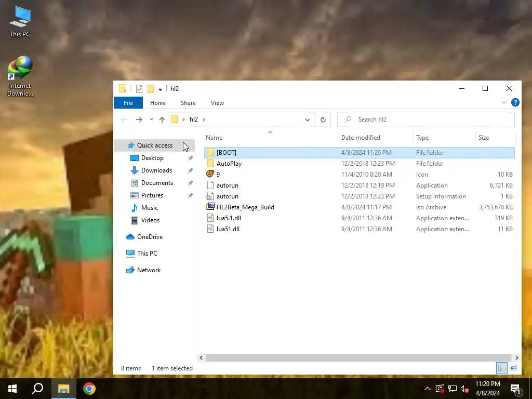Select the AutoPlay folder
The height and width of the screenshot is (399, 532).
pos(360,164)
